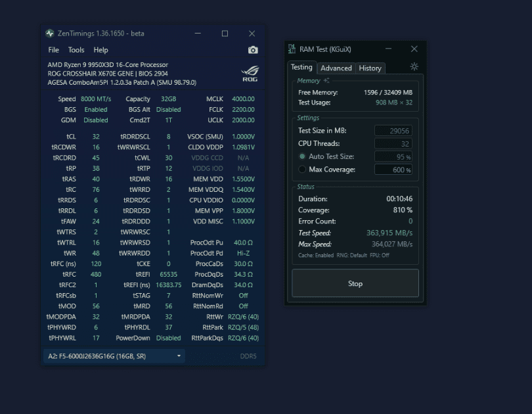
Task: Click the tRFC value 480
Action: (96, 274)
